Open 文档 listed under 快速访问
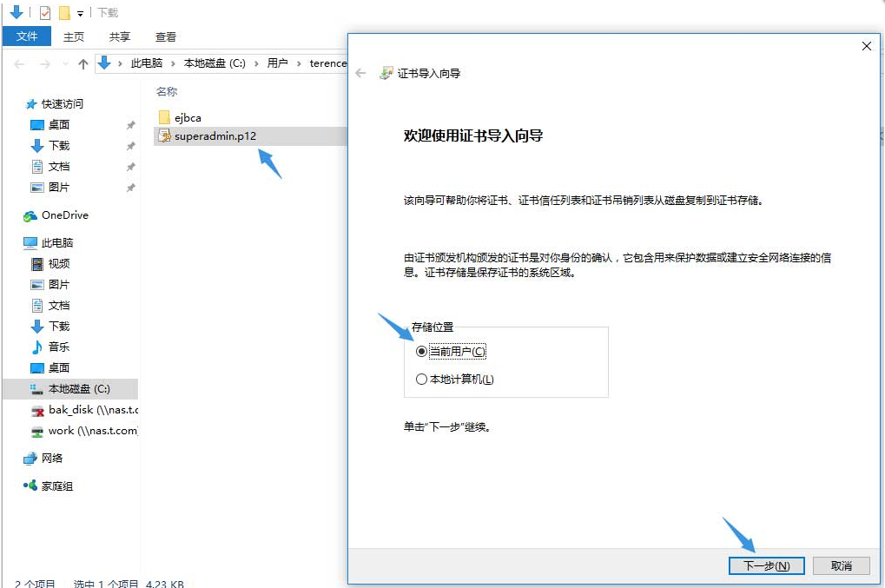Image resolution: width=885 pixels, height=588 pixels. click(50, 167)
